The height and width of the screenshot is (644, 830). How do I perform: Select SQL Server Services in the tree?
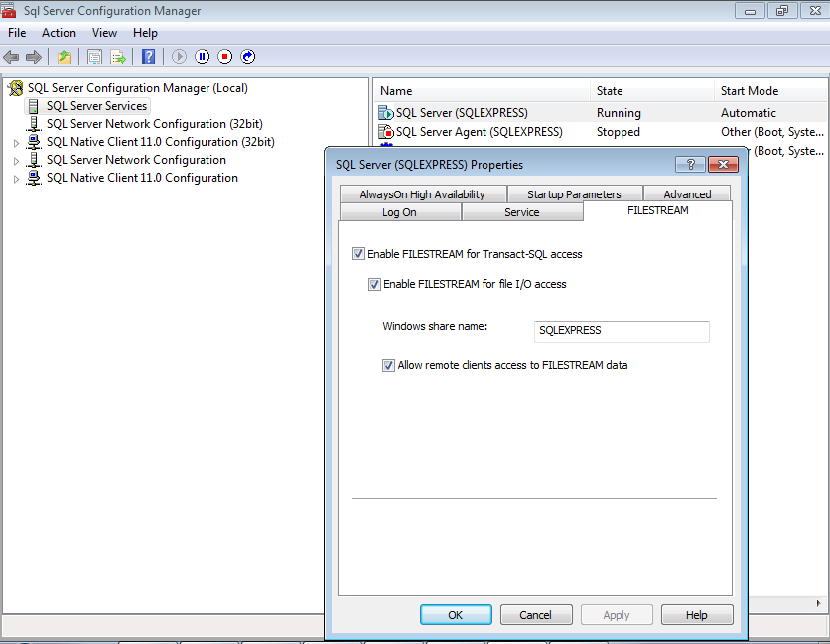[x=96, y=106]
